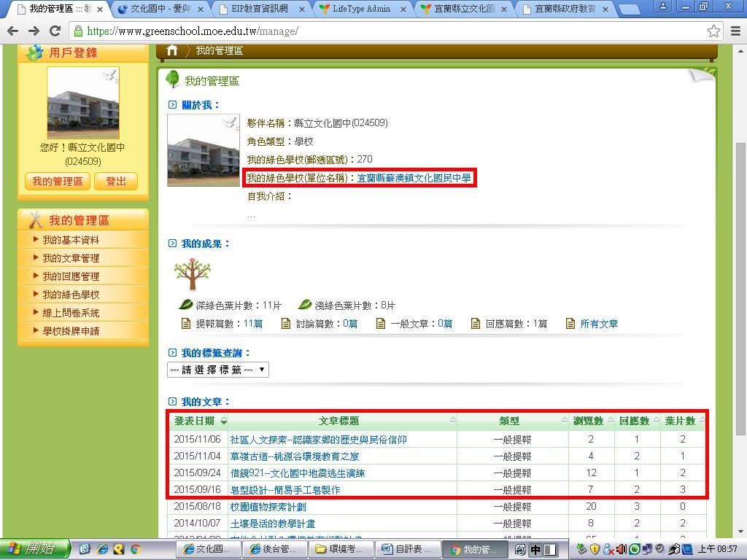747x560 pixels.
Task: Click the browser address bar
Action: 387,31
